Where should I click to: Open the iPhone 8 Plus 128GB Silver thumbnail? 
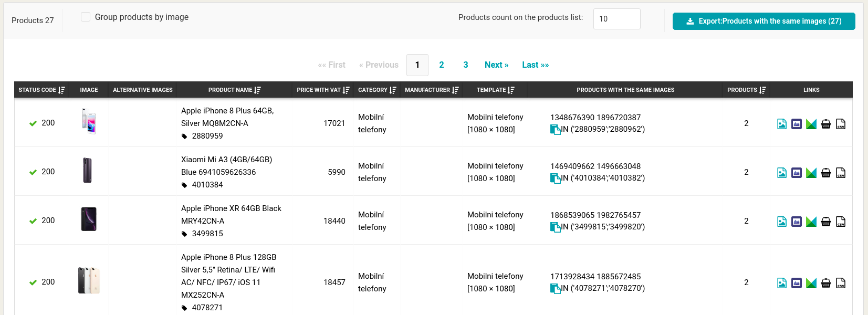pos(89,280)
